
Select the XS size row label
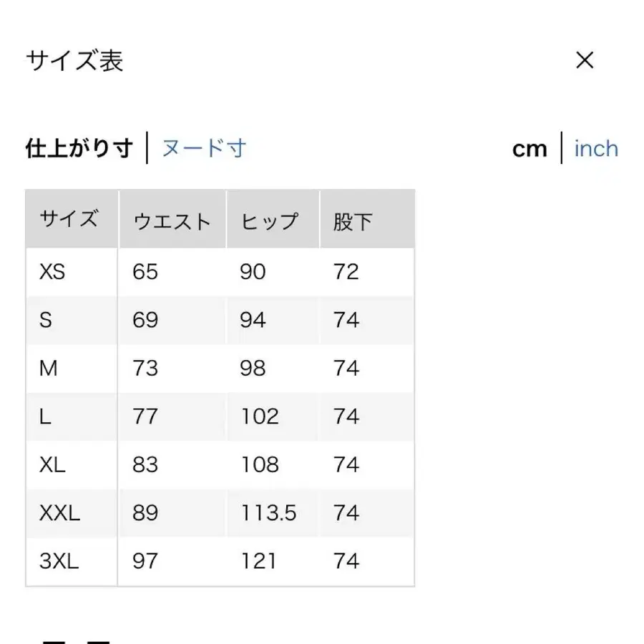click(54, 272)
